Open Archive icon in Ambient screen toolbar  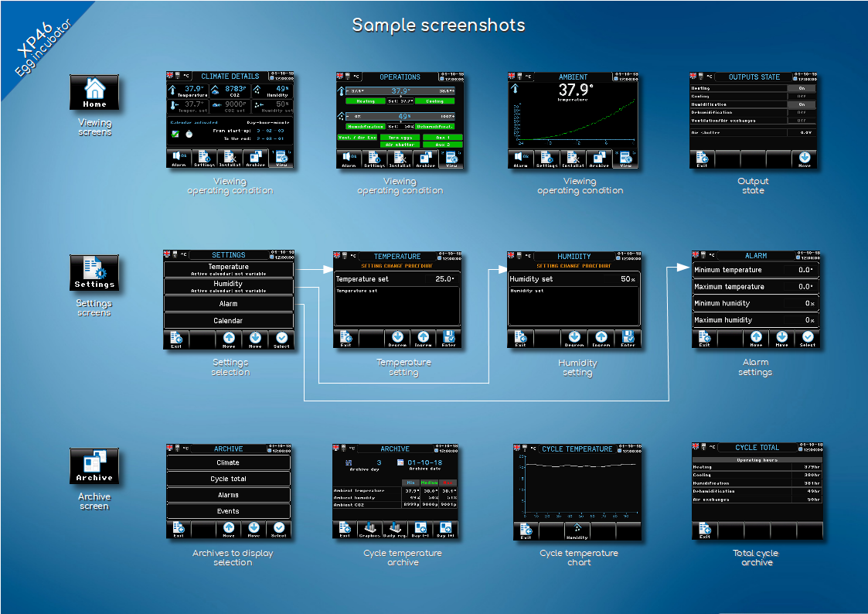[x=599, y=159]
